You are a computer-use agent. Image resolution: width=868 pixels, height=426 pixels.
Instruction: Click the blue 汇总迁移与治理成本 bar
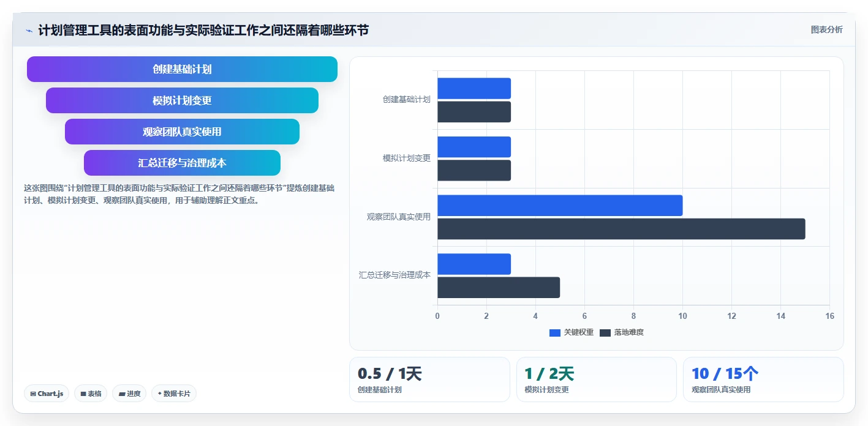[x=474, y=264]
